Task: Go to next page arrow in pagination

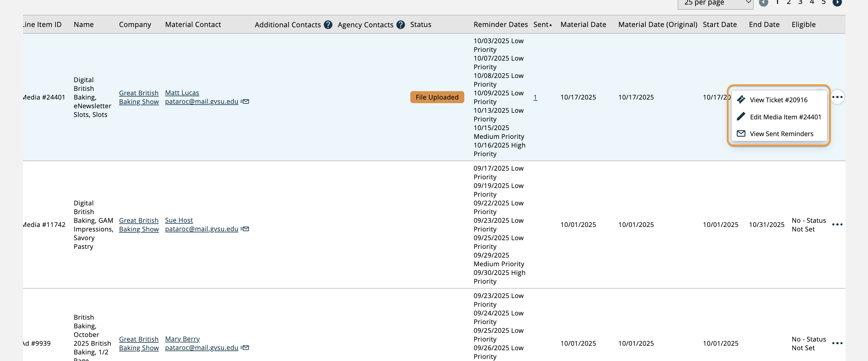Action: (837, 3)
